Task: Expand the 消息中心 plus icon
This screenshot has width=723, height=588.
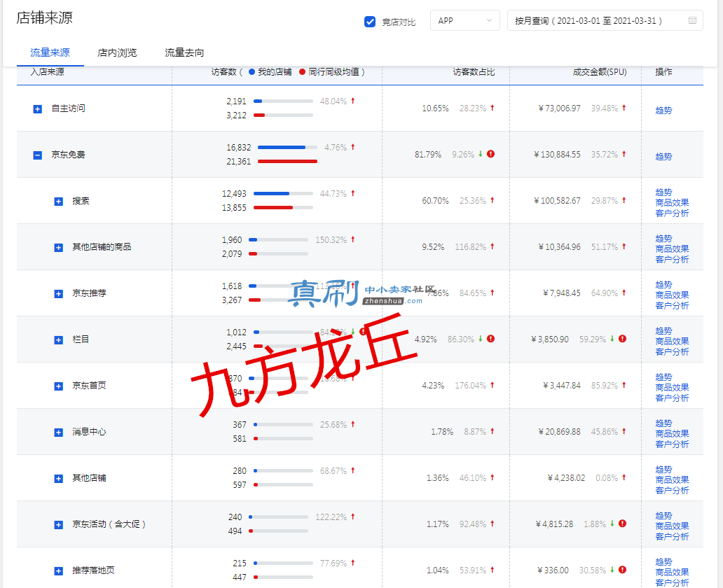Action: 59,432
